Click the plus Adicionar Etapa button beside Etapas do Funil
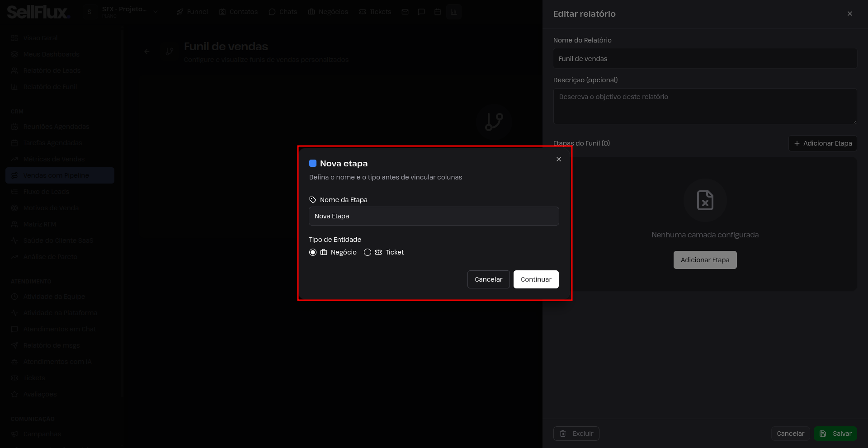The width and height of the screenshot is (868, 448). (823, 143)
